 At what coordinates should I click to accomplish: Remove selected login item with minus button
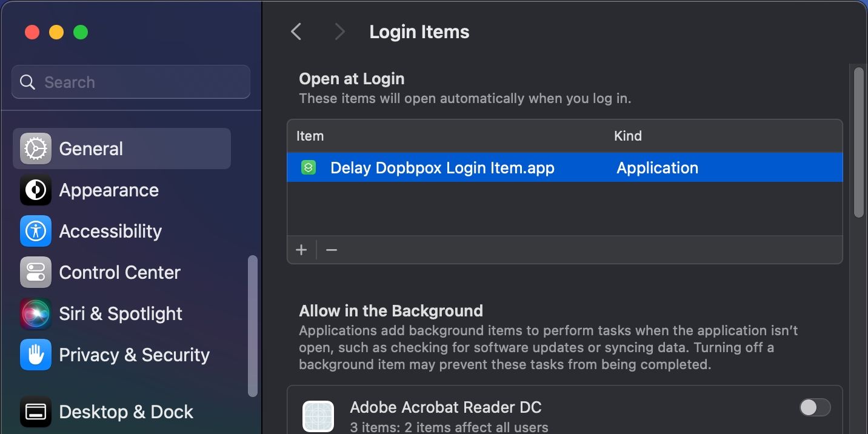point(331,250)
